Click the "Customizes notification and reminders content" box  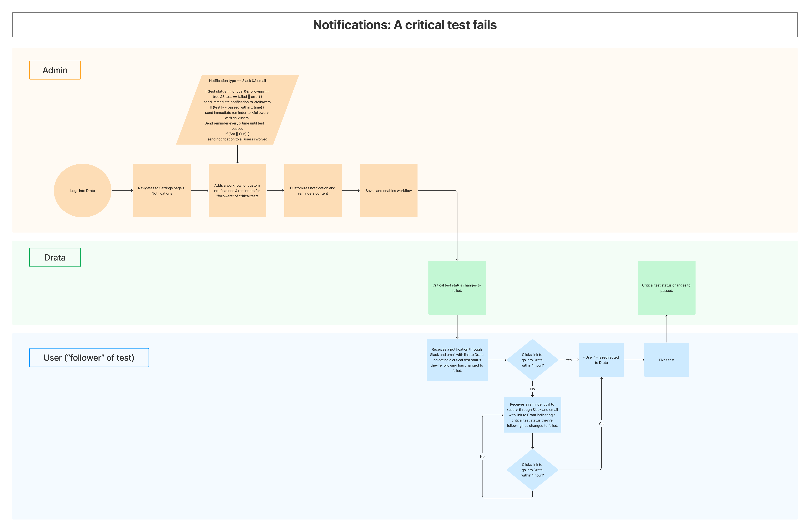313,190
